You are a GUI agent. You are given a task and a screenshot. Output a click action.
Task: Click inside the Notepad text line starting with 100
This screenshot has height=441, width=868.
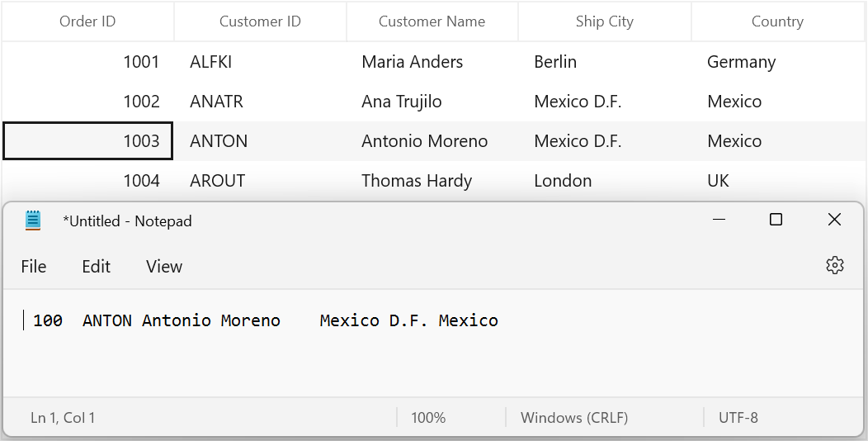(266, 320)
